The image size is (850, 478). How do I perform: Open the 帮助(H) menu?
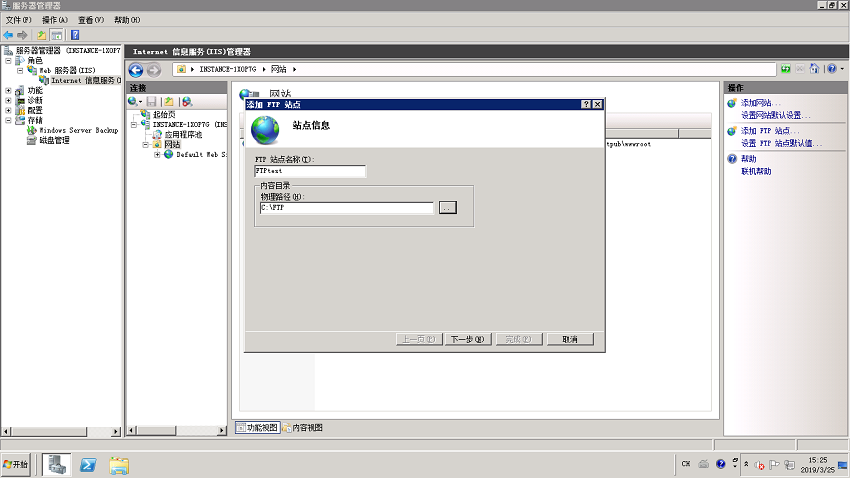(127, 20)
